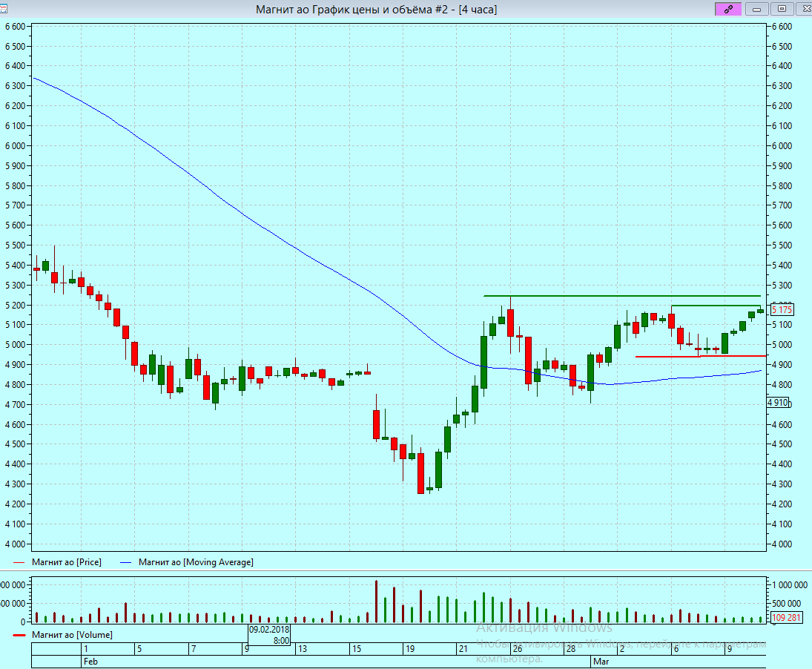This screenshot has height=669, width=812.
Task: Click the chart title 'Магнит ао График цены и объёма #2'
Action: [x=351, y=10]
